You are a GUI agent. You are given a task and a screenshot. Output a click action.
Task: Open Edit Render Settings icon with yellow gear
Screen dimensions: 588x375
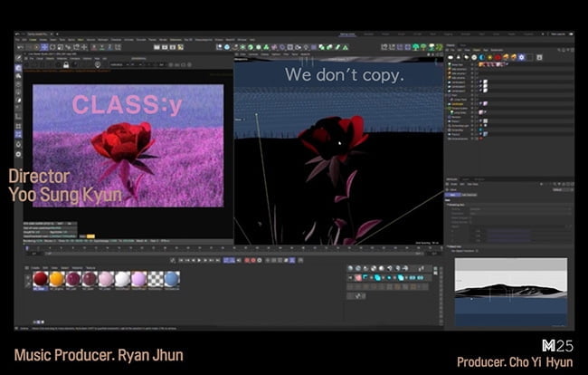point(180,47)
